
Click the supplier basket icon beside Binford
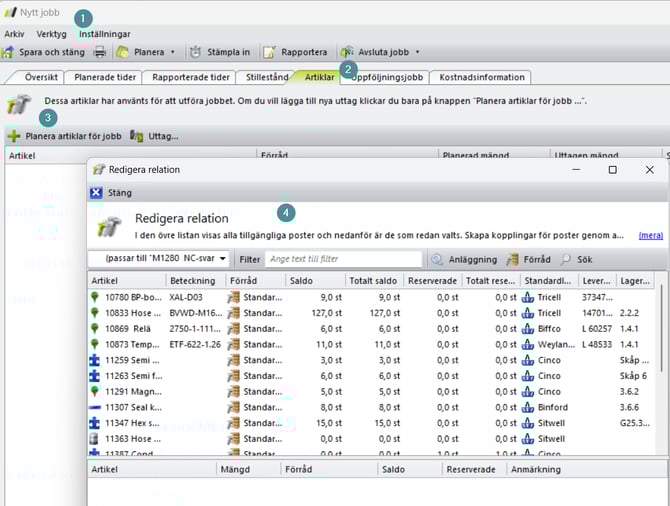pos(528,407)
